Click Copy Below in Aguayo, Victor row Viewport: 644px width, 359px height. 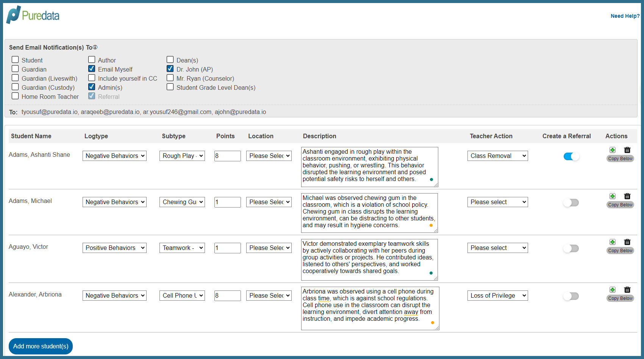[620, 251]
